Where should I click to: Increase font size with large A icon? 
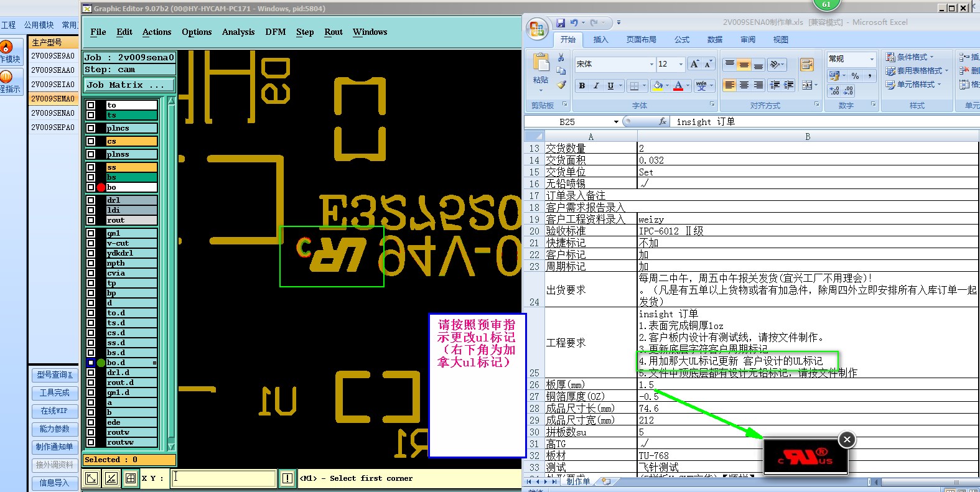click(x=694, y=64)
